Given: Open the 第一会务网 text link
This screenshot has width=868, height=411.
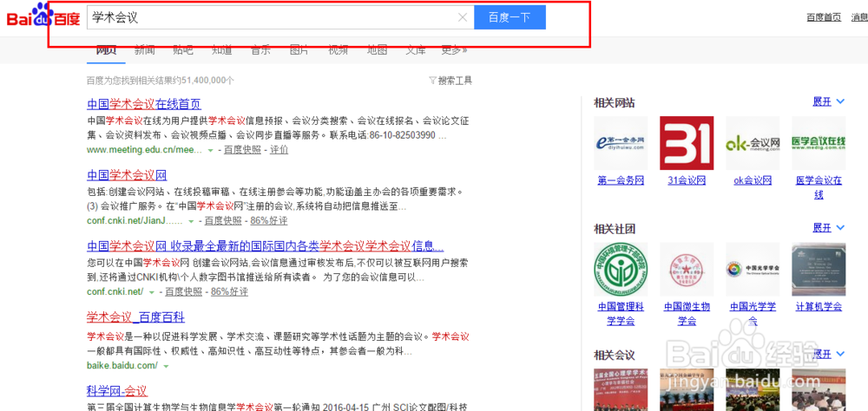Looking at the screenshot, I should 621,180.
